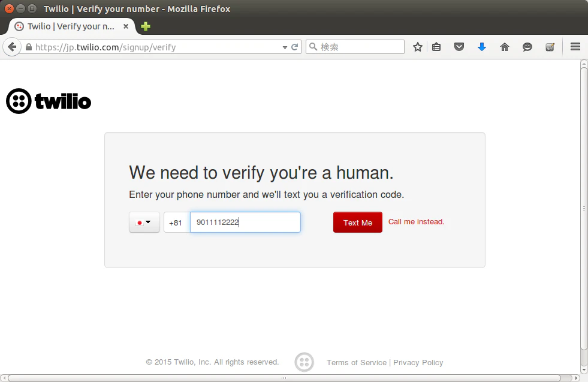Viewport: 588px width, 382px height.
Task: Click the search magnifier icon
Action: 313,47
